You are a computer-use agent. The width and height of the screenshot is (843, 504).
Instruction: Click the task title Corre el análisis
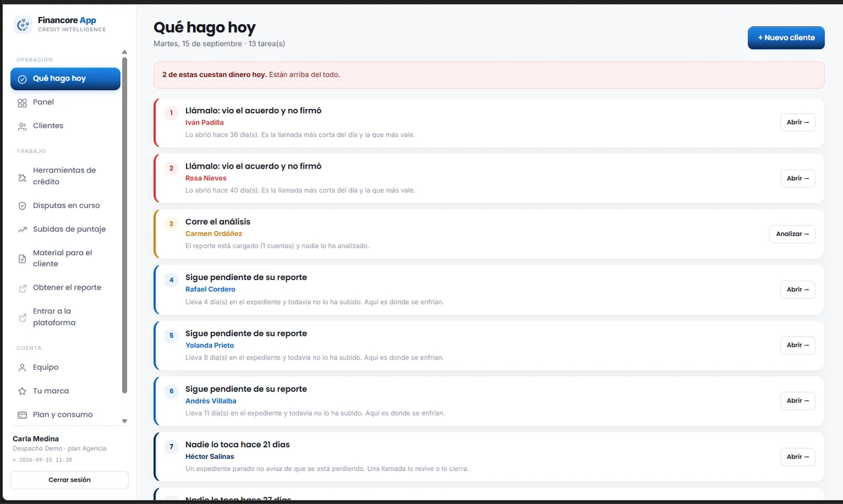[218, 222]
